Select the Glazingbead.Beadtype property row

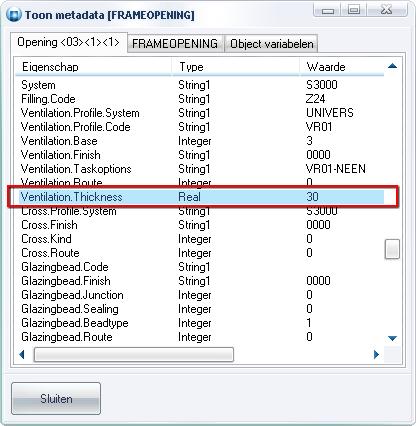tap(202, 323)
